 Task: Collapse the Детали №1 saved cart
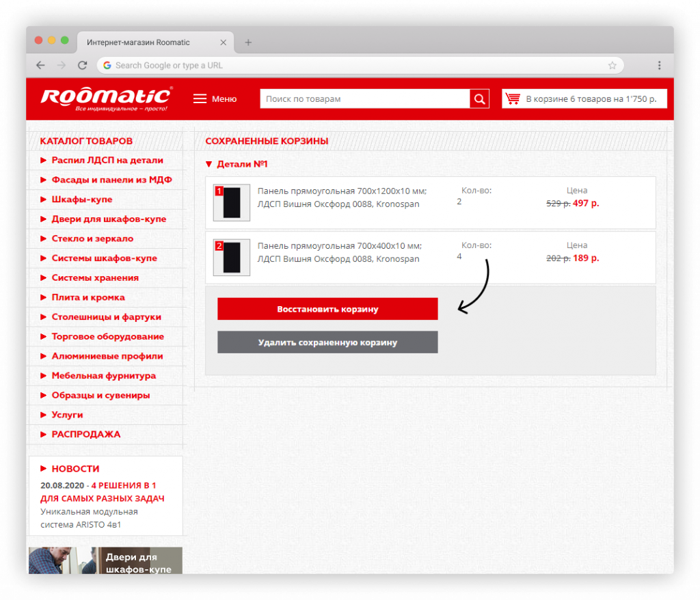[209, 165]
